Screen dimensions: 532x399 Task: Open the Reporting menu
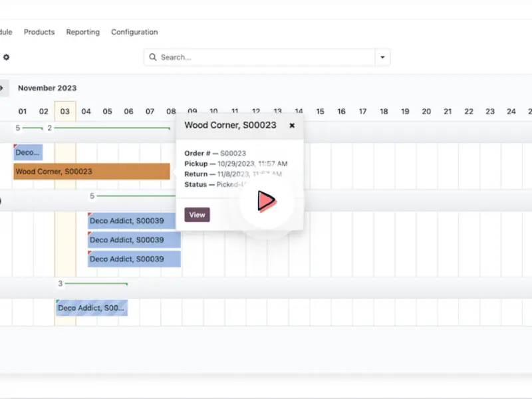pyautogui.click(x=82, y=32)
